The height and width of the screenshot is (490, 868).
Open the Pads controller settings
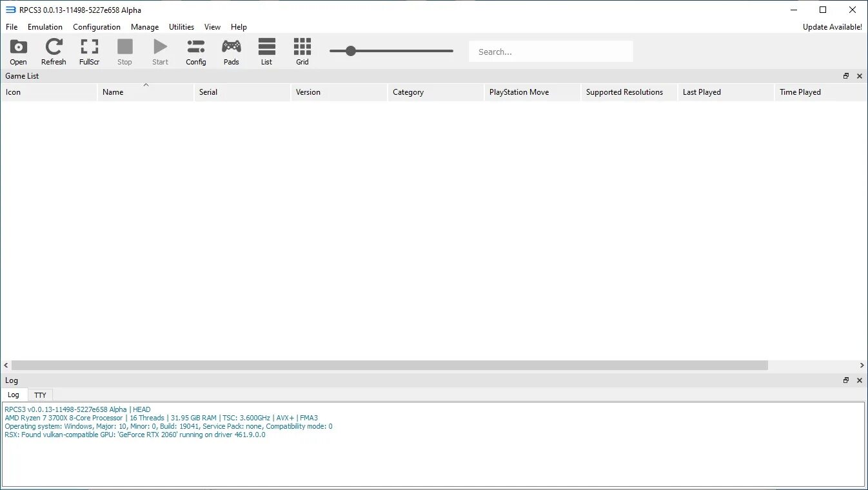232,52
